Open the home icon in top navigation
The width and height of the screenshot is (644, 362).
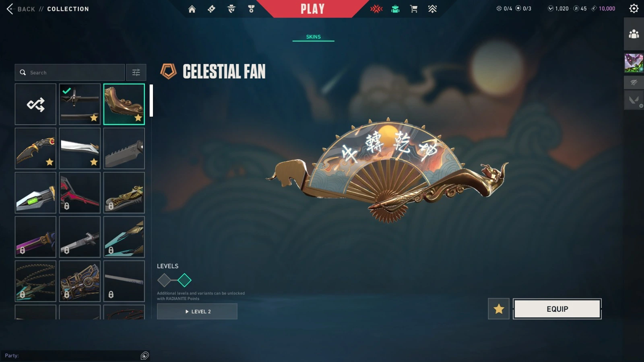click(192, 9)
